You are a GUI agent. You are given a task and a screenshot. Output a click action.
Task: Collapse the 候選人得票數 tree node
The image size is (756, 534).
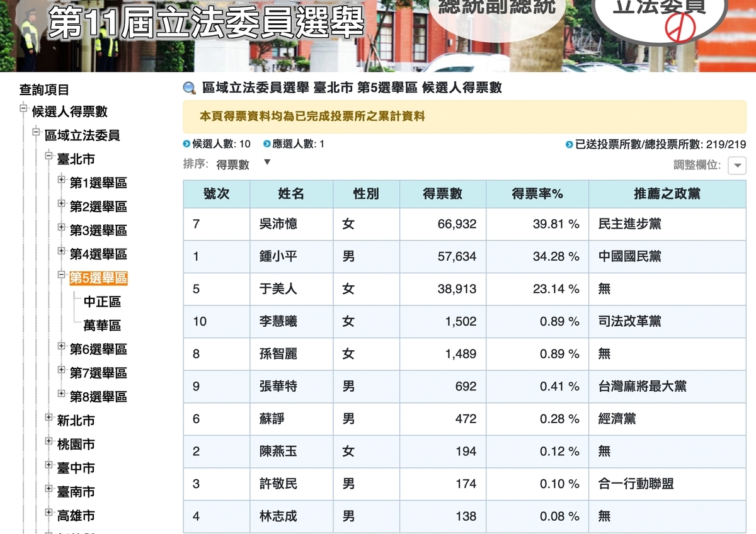pyautogui.click(x=23, y=109)
